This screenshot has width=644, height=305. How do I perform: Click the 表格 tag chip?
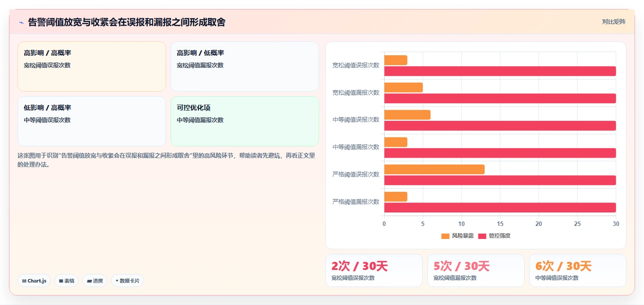66,281
